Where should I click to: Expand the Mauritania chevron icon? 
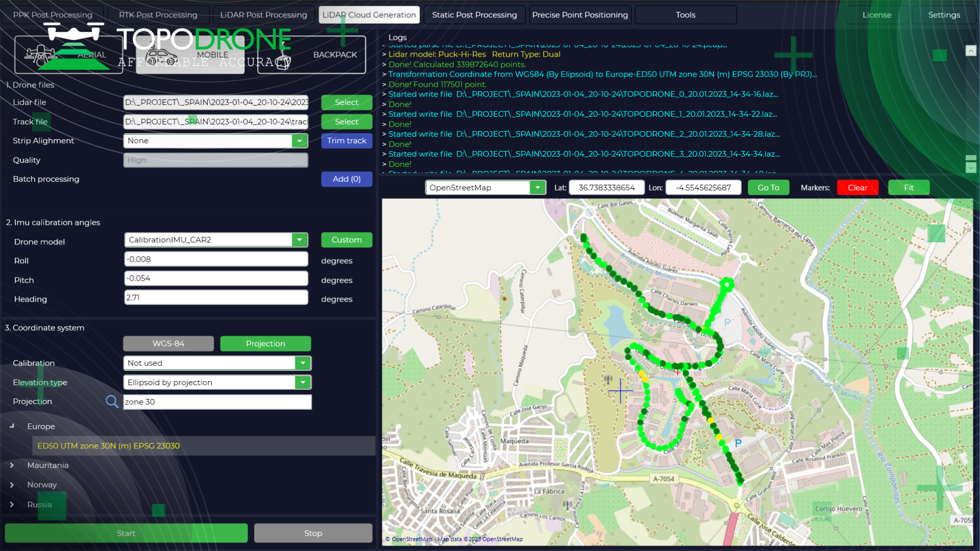pos(12,465)
